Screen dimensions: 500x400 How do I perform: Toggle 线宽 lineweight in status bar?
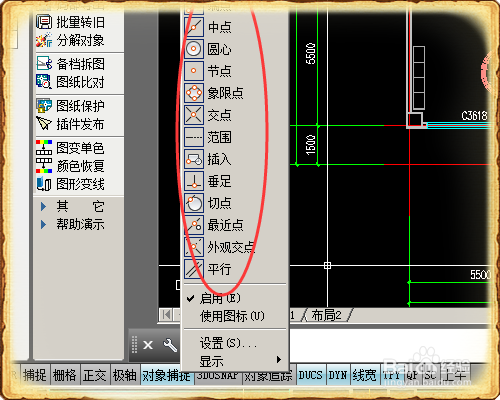[x=364, y=375]
